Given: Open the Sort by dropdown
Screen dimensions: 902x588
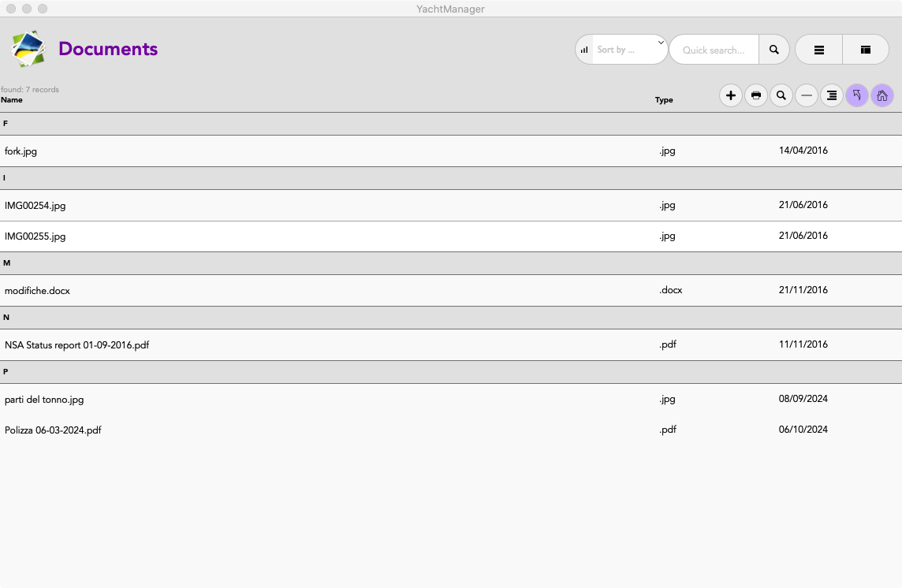Looking at the screenshot, I should coord(627,50).
